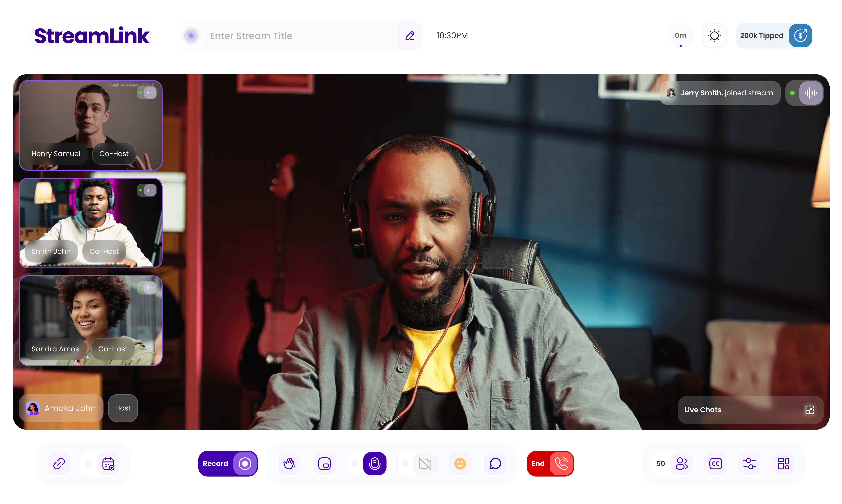The width and height of the screenshot is (842, 504).
Task: Open picture-in-picture layout icon
Action: [x=324, y=464]
